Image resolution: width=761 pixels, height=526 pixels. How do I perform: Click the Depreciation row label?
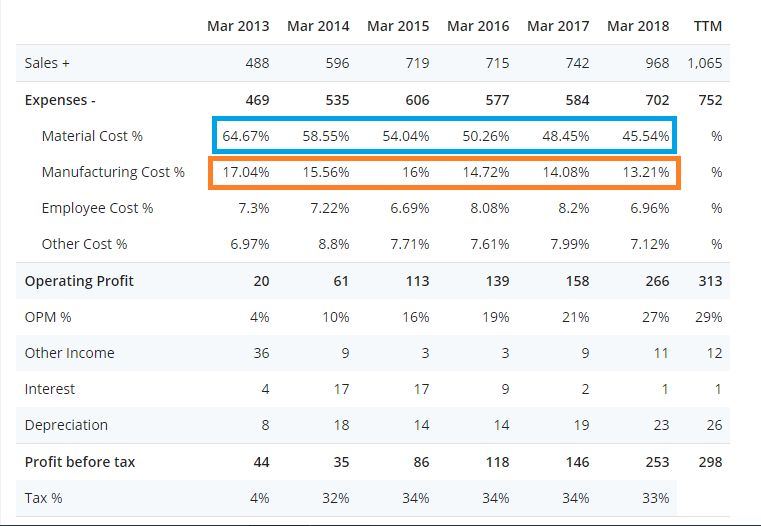66,425
